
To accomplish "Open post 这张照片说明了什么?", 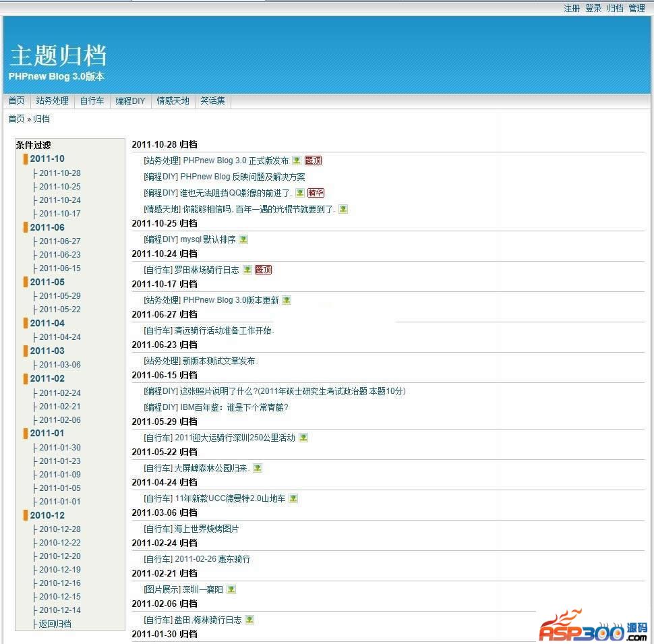I will 293,391.
